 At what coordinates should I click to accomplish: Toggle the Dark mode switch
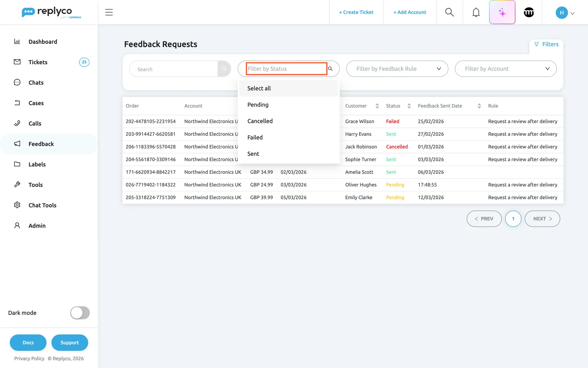coord(80,313)
